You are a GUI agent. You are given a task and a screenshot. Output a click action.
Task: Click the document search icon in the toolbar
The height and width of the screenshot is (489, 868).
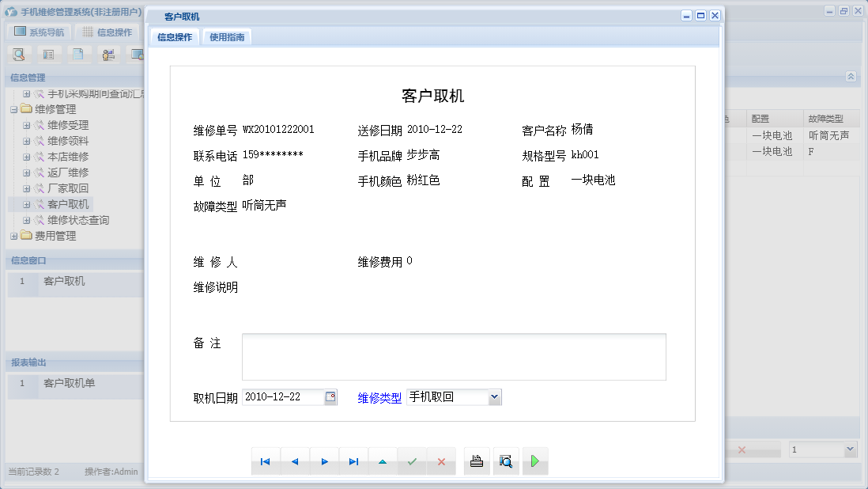click(19, 54)
